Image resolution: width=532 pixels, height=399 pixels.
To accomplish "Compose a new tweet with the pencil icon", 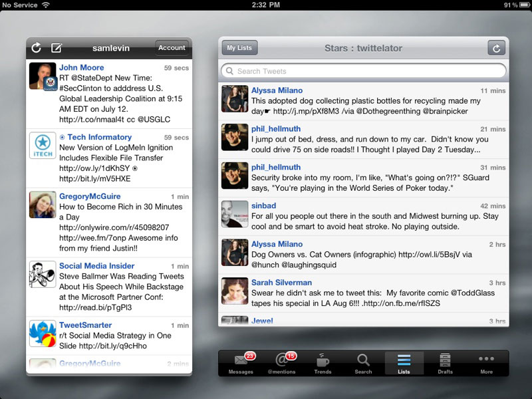I will (57, 48).
